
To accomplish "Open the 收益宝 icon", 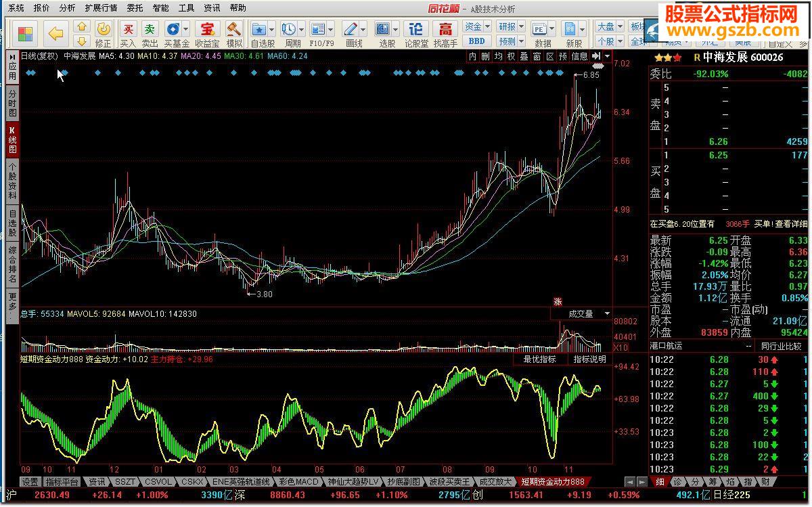I will [x=207, y=34].
